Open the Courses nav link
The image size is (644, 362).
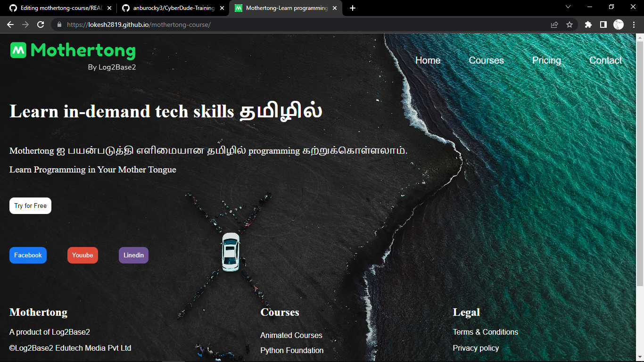pos(486,60)
